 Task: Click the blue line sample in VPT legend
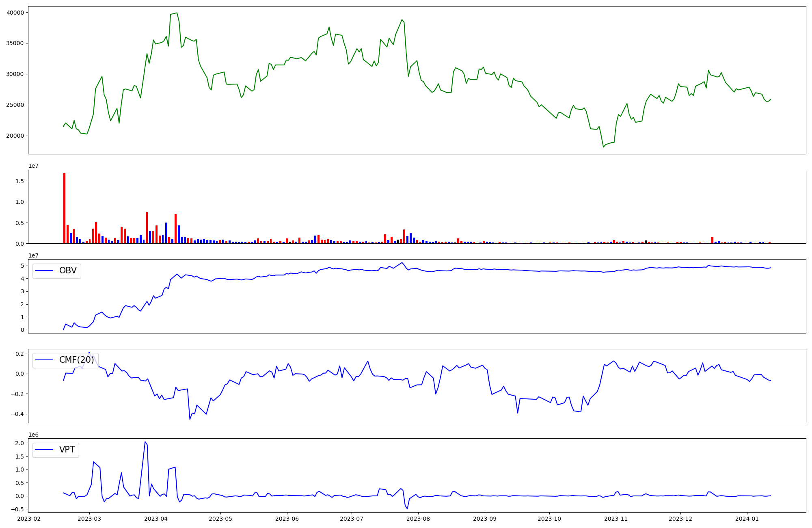point(45,450)
